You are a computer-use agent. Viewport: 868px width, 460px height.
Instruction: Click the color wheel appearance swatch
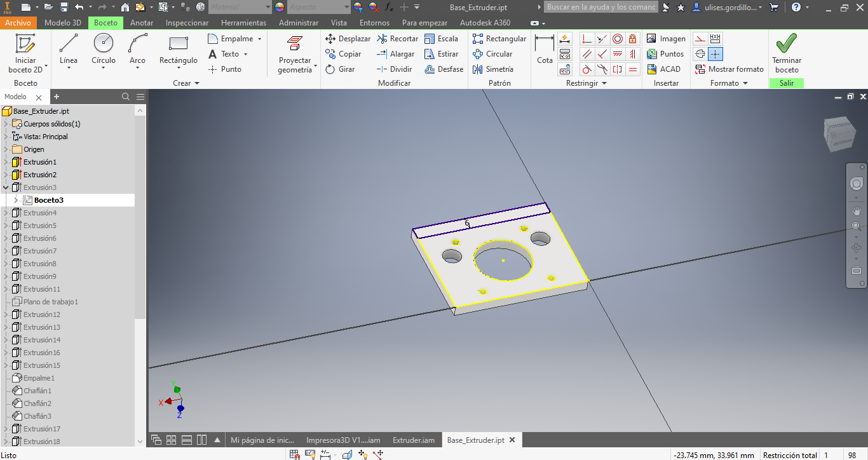tap(280, 7)
